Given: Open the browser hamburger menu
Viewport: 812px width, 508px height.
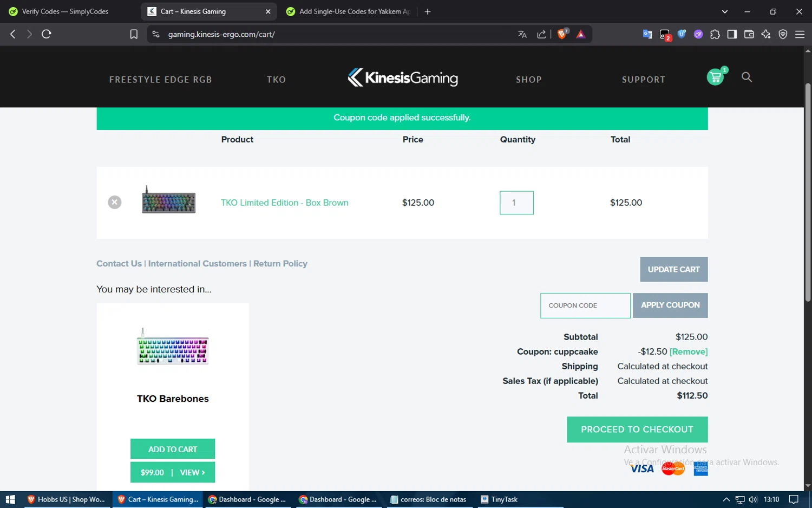Looking at the screenshot, I should [800, 34].
